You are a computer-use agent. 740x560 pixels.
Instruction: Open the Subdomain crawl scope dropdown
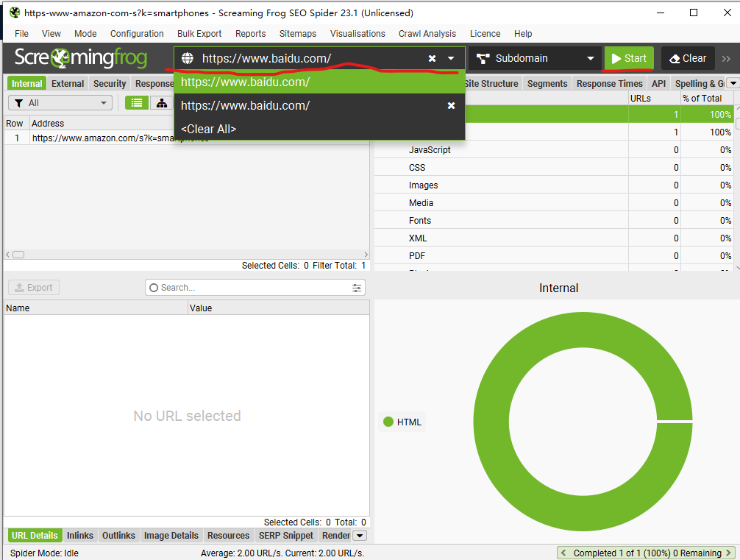point(535,59)
